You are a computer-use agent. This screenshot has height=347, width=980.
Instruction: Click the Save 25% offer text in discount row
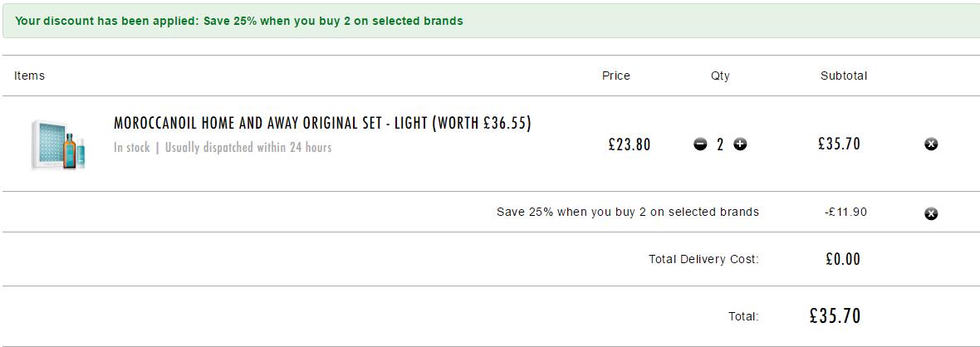[x=628, y=212]
